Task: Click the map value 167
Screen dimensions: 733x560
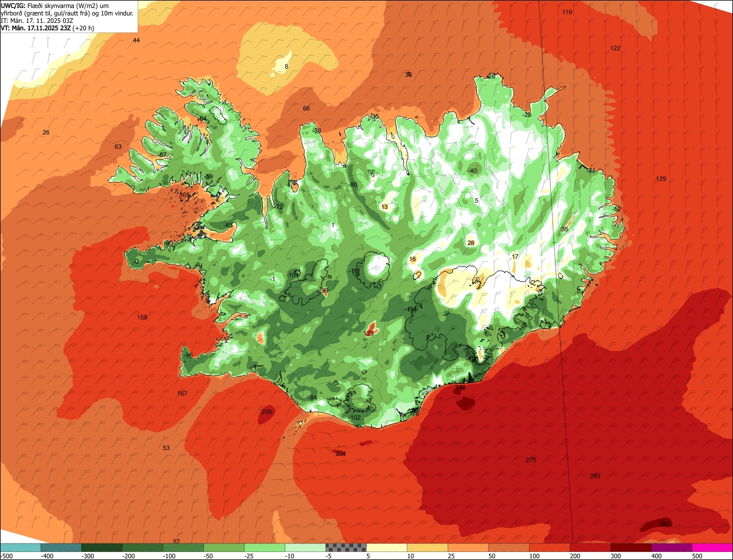Action: click(x=183, y=393)
